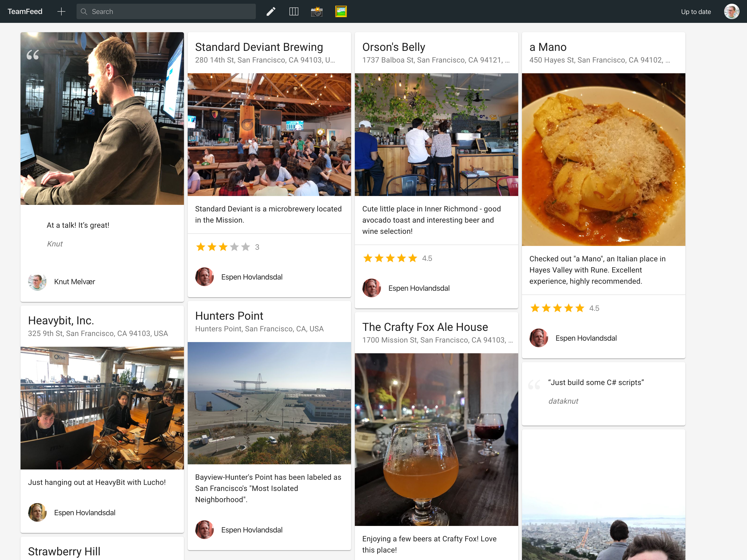Viewport: 747px width, 560px height.
Task: Click Standard Deviant star rating
Action: [x=223, y=247]
